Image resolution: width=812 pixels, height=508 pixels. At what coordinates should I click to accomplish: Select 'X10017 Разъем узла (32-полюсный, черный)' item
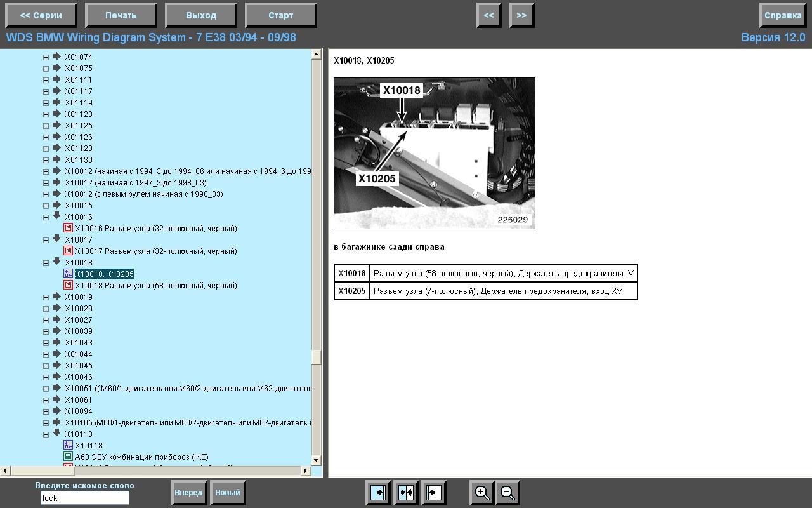pyautogui.click(x=156, y=251)
